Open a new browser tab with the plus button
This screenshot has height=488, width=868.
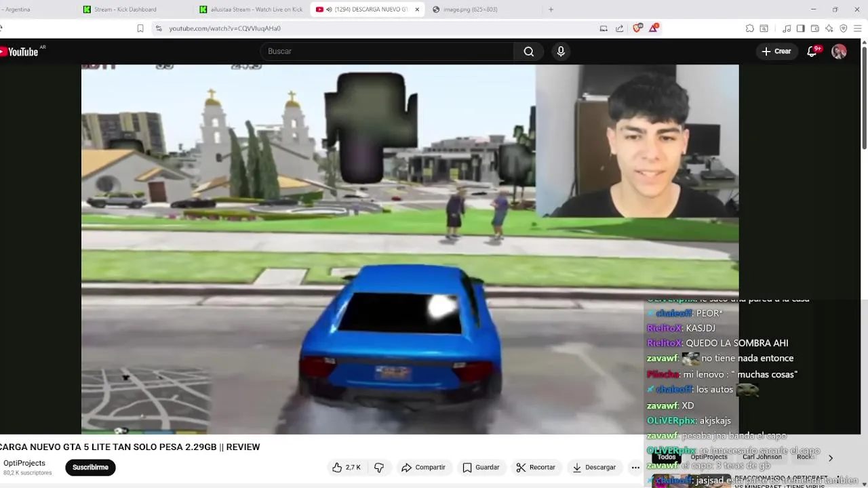551,9
